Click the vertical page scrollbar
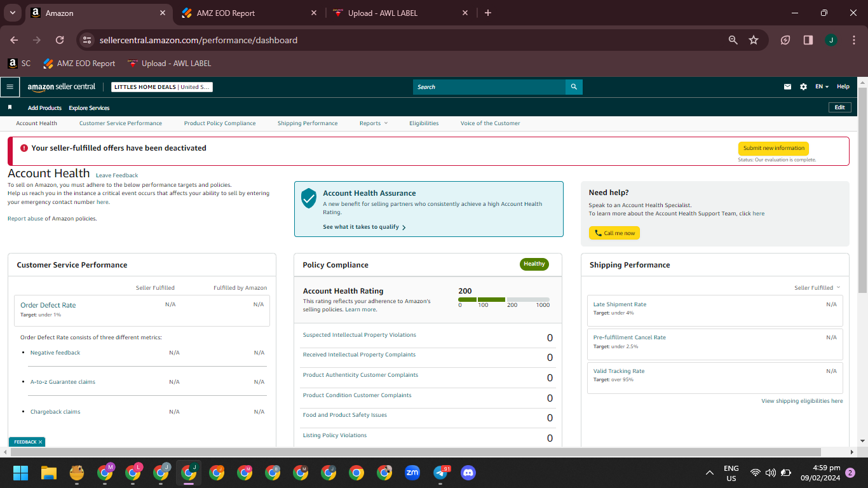This screenshot has height=488, width=868. click(x=862, y=189)
